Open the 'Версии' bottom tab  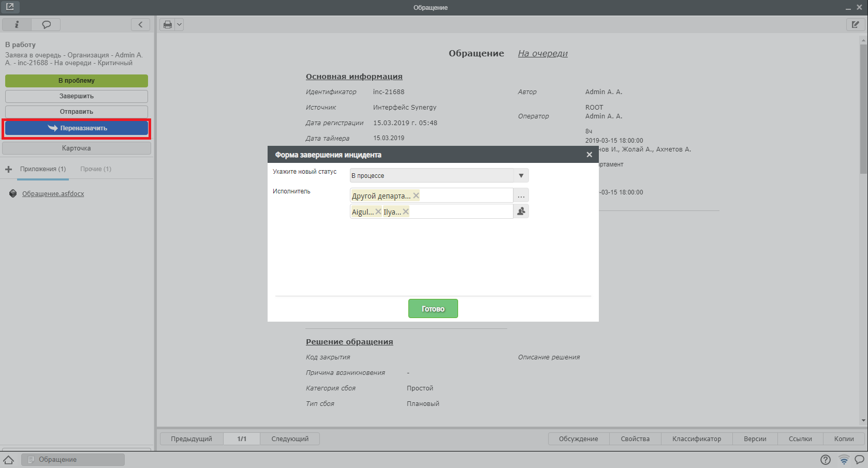coord(755,439)
